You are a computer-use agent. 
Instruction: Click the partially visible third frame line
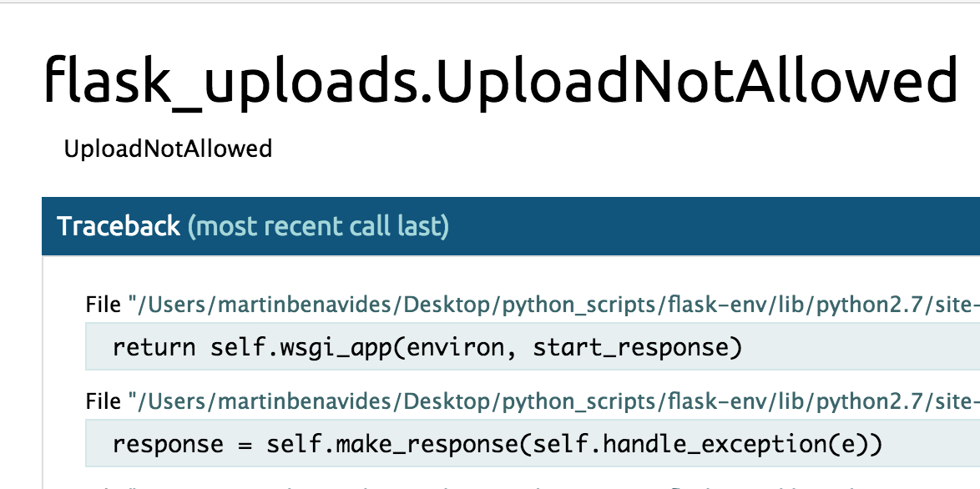click(501, 486)
